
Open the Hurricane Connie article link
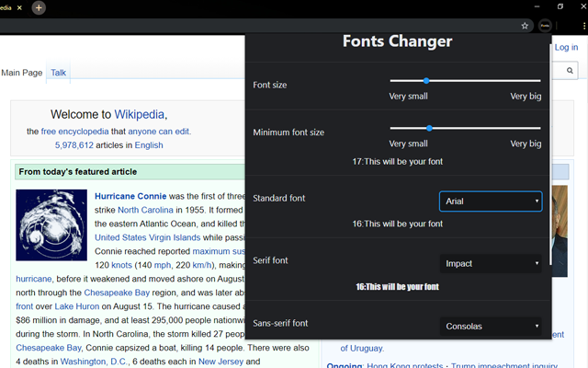click(130, 196)
